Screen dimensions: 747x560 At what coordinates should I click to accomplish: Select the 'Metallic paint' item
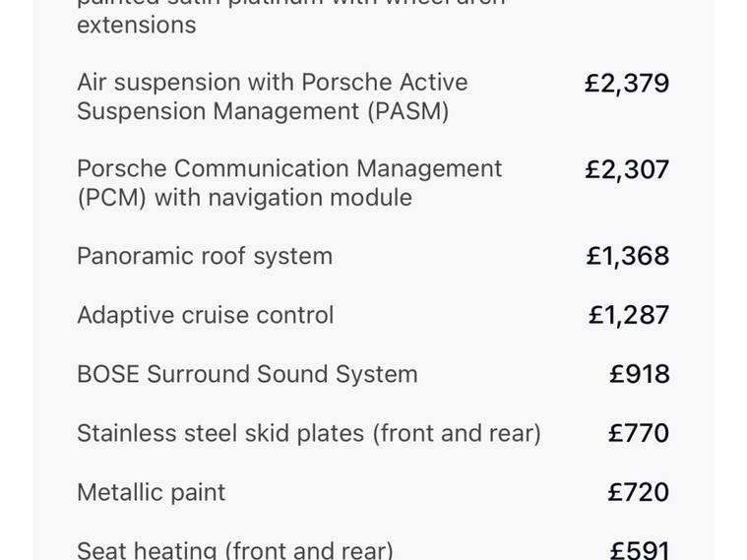[151, 493]
